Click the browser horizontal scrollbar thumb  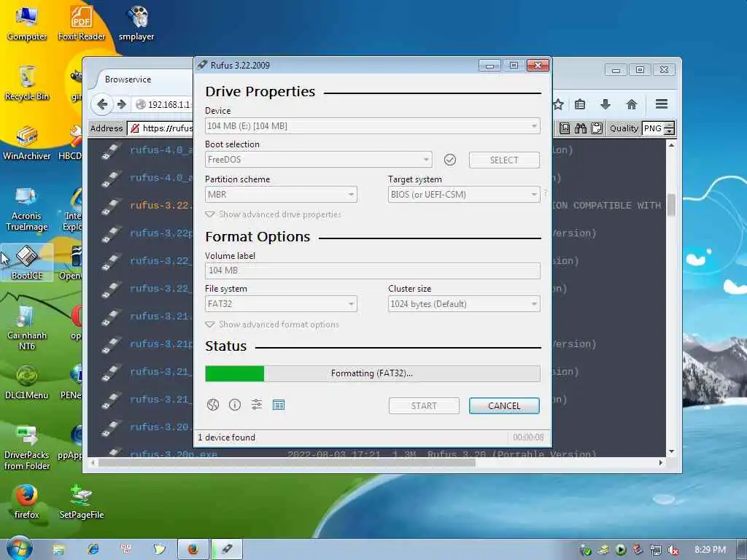click(x=287, y=462)
